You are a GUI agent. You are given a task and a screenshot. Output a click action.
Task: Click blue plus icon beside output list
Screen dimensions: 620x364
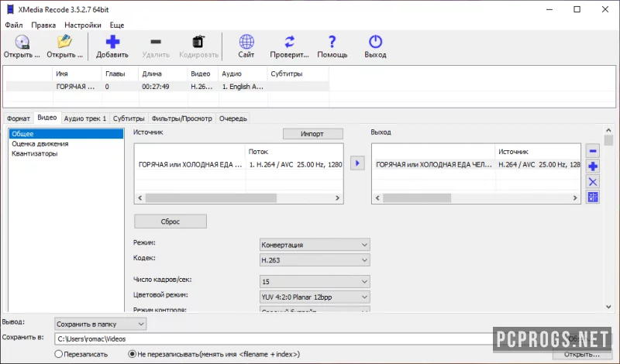pyautogui.click(x=593, y=167)
